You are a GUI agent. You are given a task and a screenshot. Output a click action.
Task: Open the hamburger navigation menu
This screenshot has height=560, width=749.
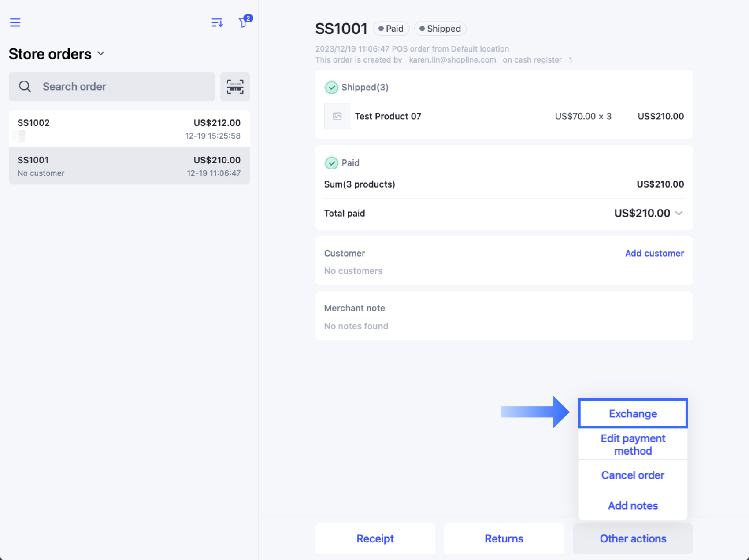(x=15, y=22)
